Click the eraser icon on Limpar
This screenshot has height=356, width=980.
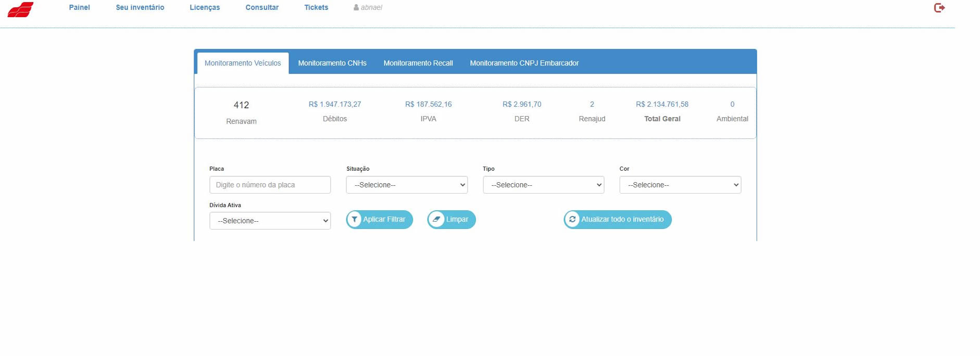pos(436,220)
